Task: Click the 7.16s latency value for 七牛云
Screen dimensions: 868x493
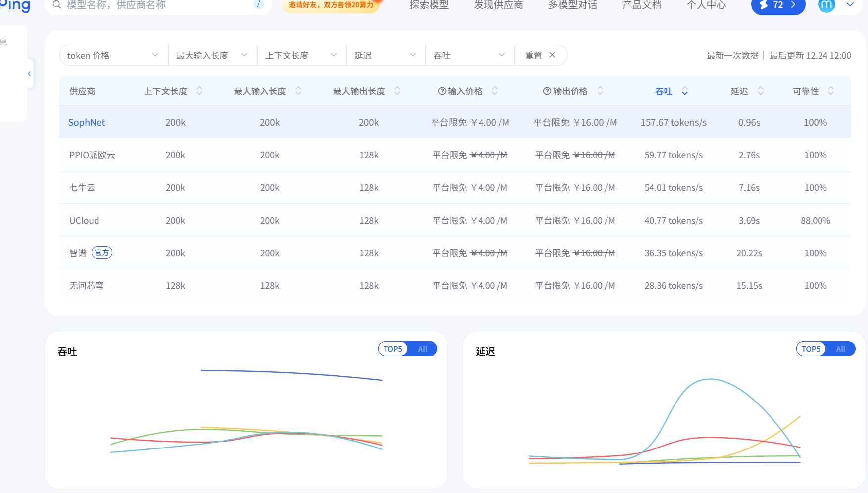Action: 749,187
